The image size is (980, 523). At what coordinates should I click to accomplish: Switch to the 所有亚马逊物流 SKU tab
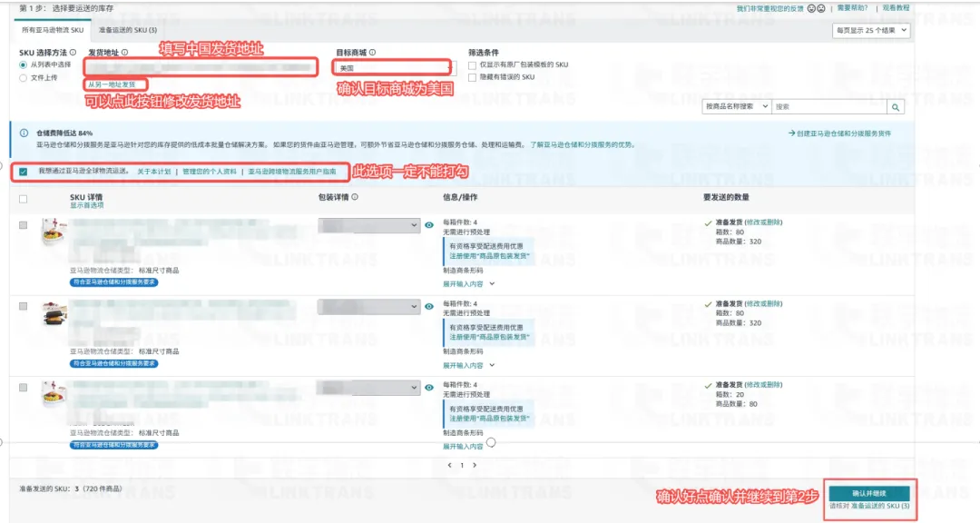coord(53,30)
